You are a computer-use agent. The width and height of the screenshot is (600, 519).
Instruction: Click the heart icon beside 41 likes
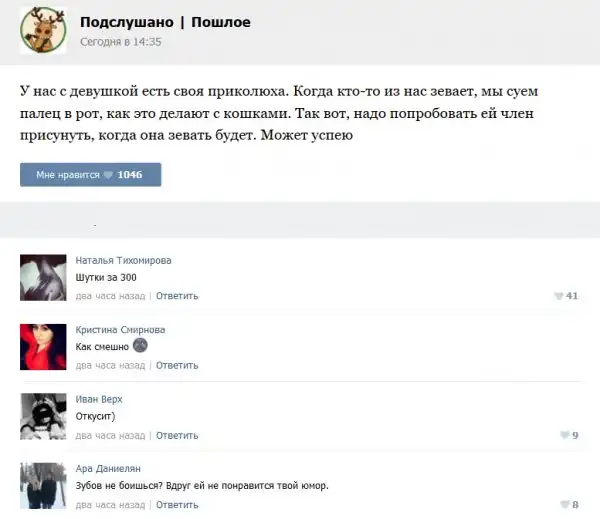point(559,296)
